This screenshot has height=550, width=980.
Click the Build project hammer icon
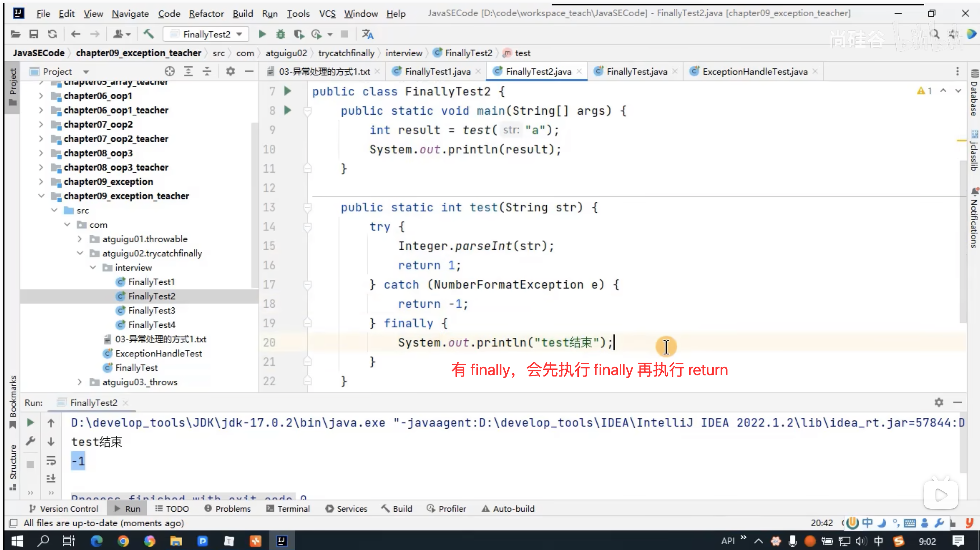click(x=148, y=34)
